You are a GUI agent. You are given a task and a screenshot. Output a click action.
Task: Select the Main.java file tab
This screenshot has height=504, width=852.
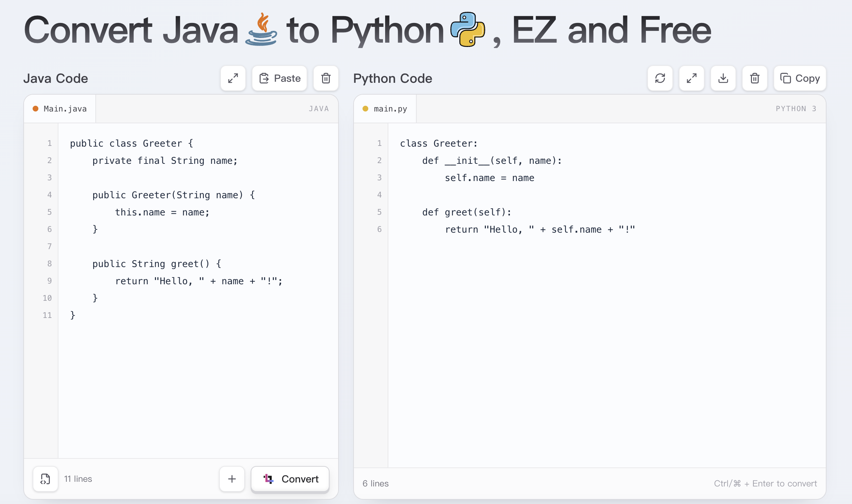(60, 109)
